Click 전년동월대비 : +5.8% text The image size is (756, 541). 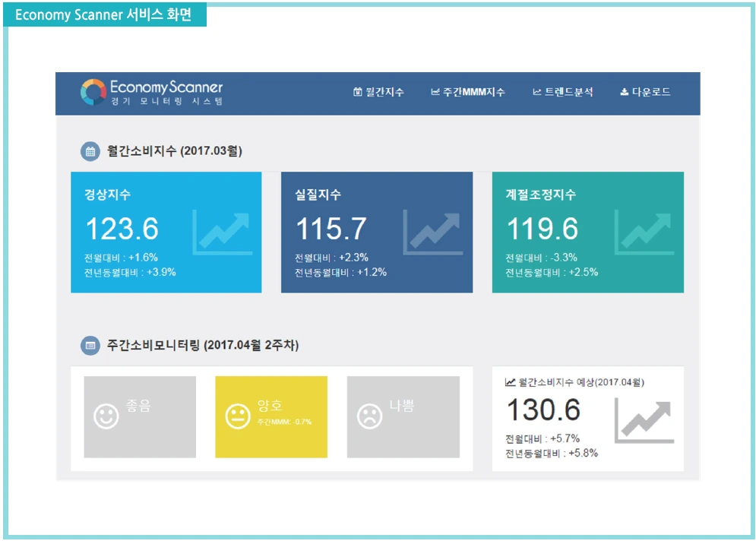coord(552,454)
